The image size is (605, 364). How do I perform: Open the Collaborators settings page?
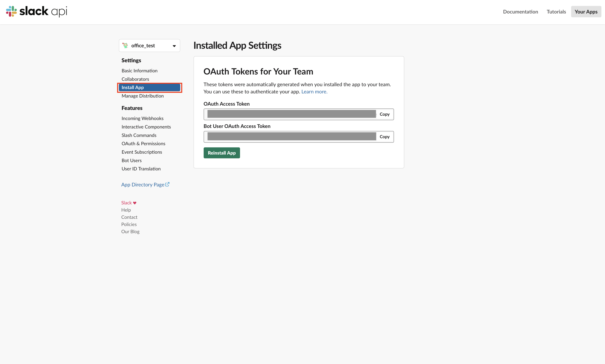(135, 79)
